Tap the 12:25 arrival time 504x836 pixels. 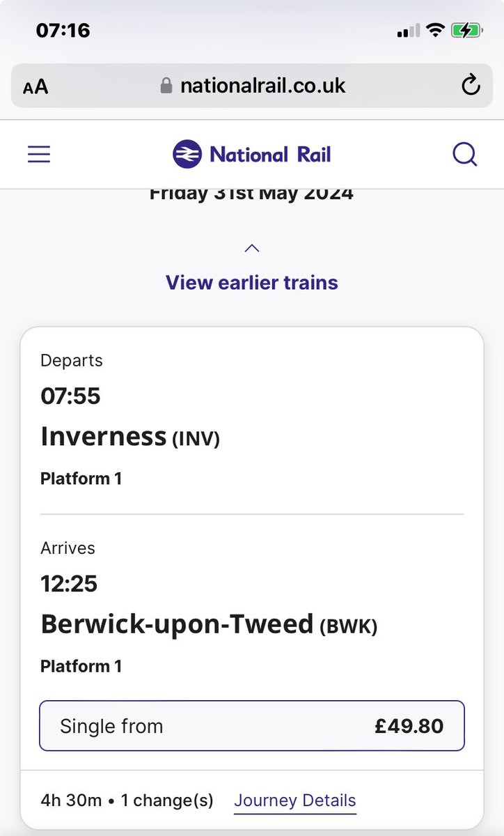click(x=69, y=584)
